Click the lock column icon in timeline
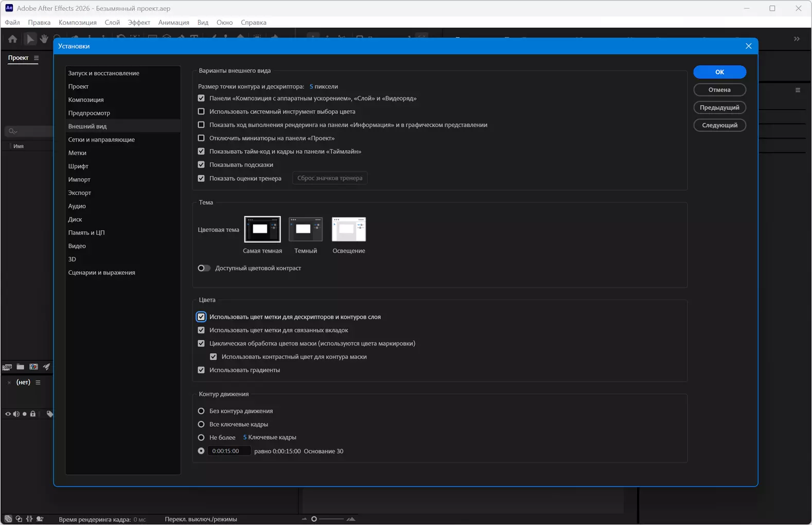This screenshot has height=525, width=812. coord(33,414)
